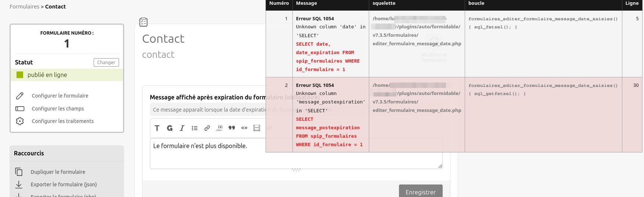Viewport: 644px width, 197px height.
Task: Open Configurer les champs
Action: [x=58, y=109]
